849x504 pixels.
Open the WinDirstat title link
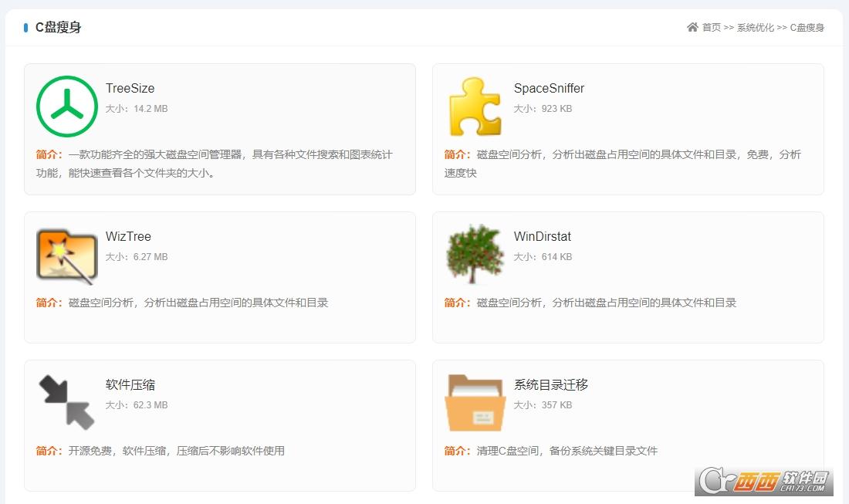click(x=543, y=237)
